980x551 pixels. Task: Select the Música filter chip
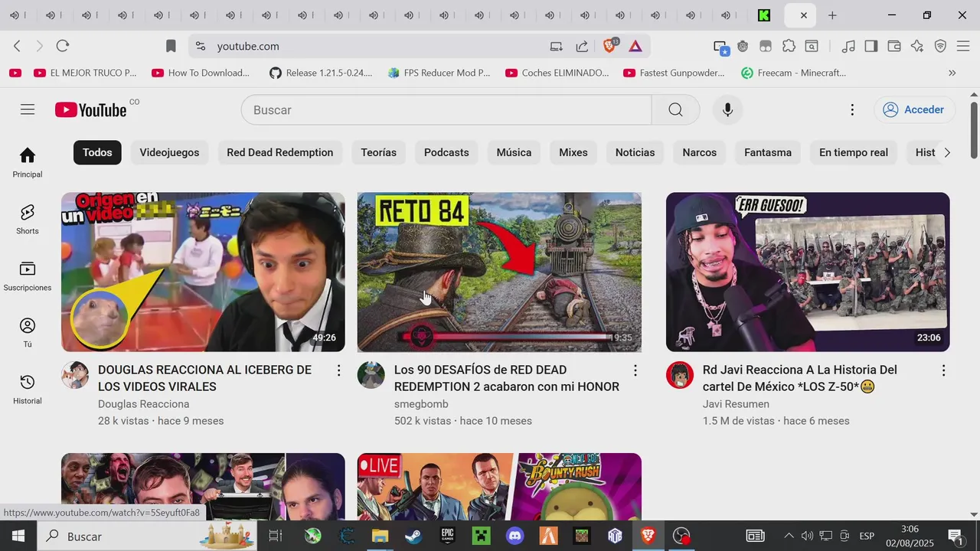[514, 152]
